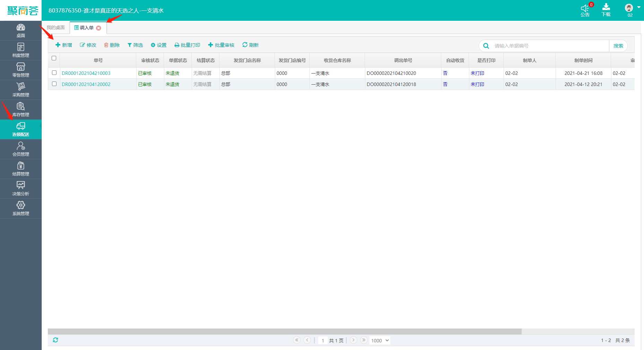The image size is (644, 350).
Task: Click the 请输入单据编号 search field
Action: (550, 46)
